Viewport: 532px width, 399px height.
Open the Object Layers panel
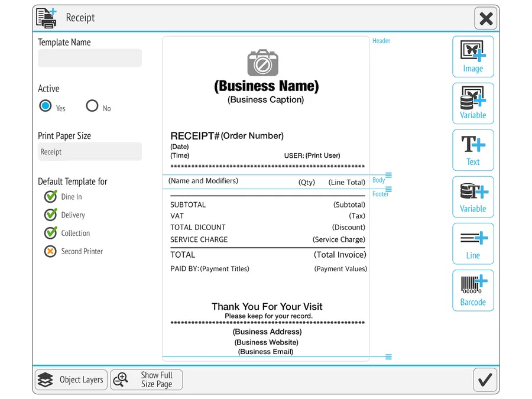pos(71,380)
